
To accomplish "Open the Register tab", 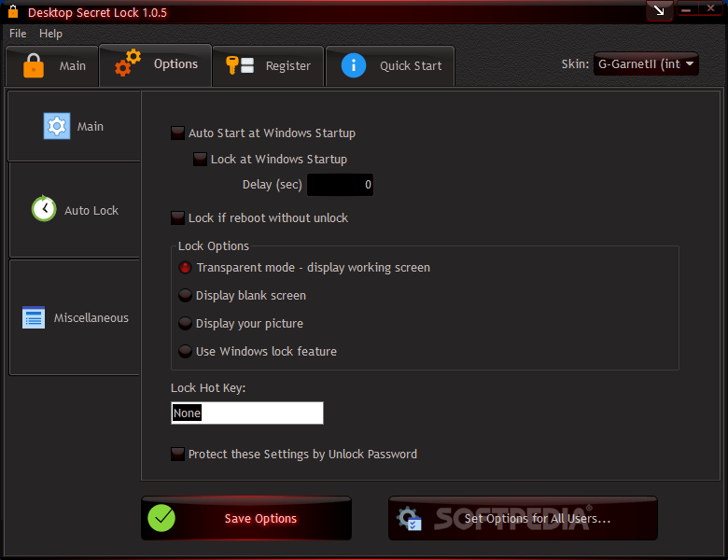I will tap(268, 65).
